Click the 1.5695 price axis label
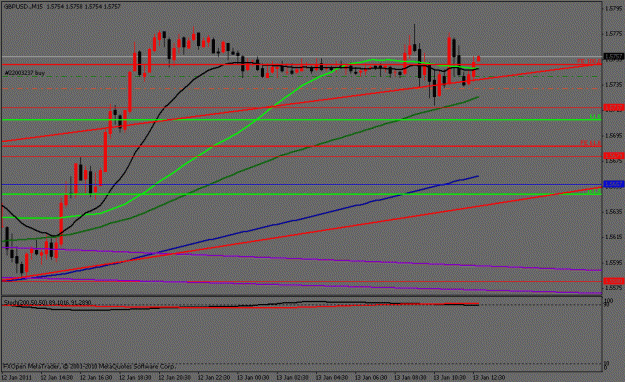This screenshot has width=625, height=382. [x=613, y=136]
